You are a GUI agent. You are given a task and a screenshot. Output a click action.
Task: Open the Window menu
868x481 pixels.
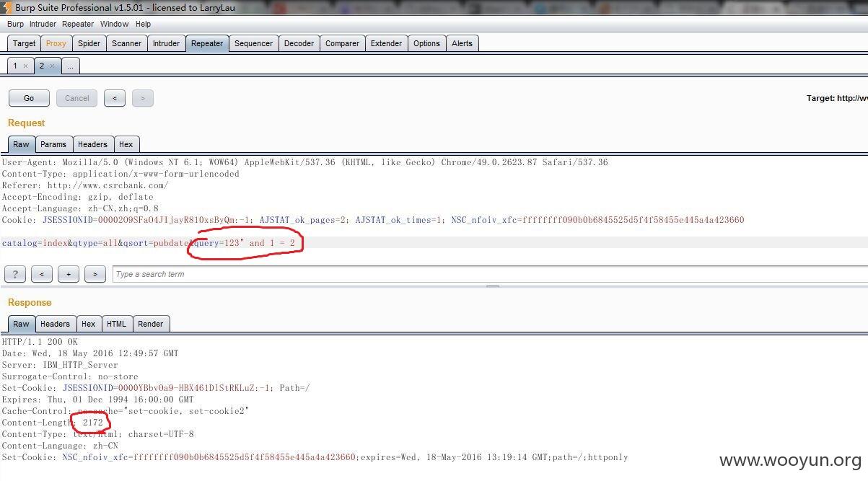tap(115, 24)
